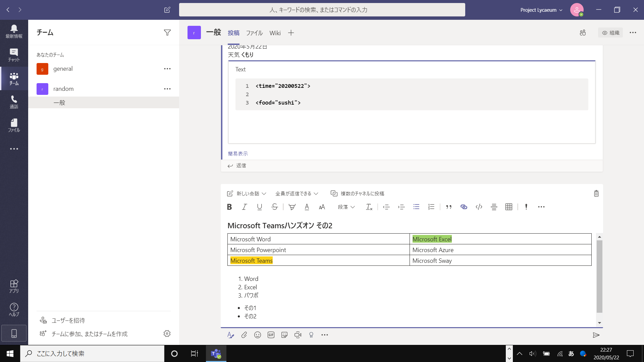Image resolution: width=644 pixels, height=362 pixels.
Task: Open the Wiki tab
Action: tap(275, 33)
